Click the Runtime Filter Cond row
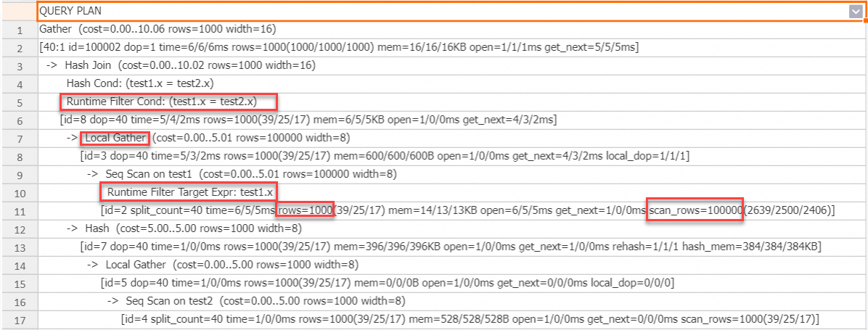Viewport: 868px width, 330px height. tap(450, 102)
